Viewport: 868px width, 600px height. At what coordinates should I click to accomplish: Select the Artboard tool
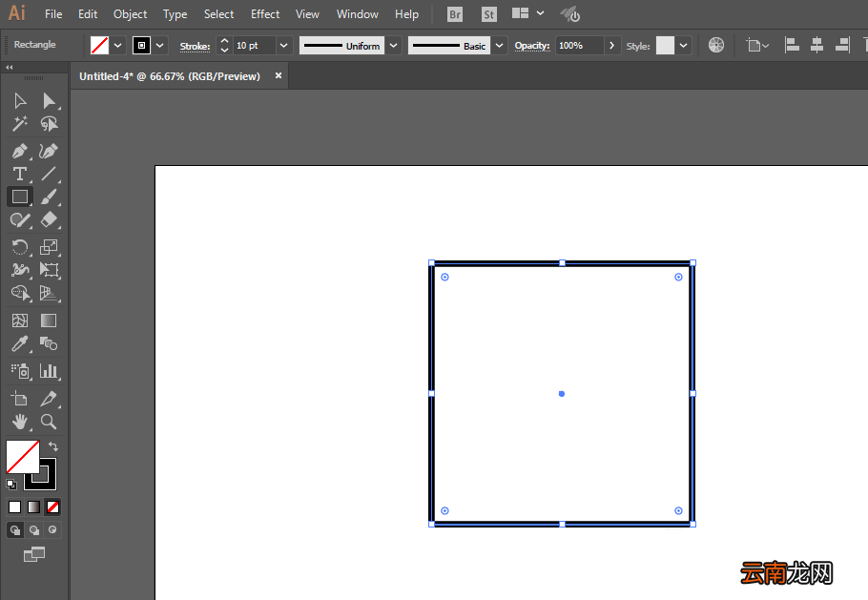pyautogui.click(x=20, y=399)
